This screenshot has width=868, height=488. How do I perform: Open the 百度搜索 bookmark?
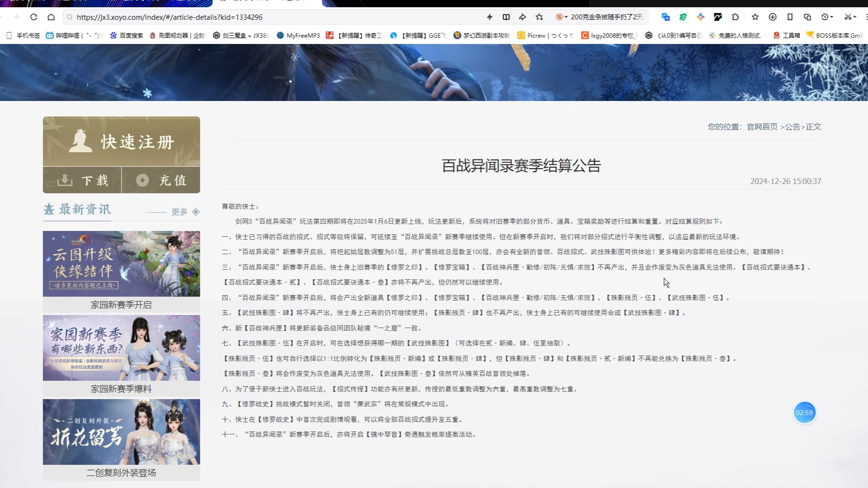[x=126, y=35]
